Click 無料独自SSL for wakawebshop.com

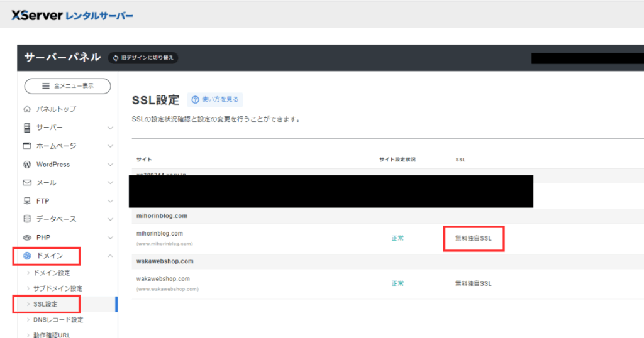[473, 283]
